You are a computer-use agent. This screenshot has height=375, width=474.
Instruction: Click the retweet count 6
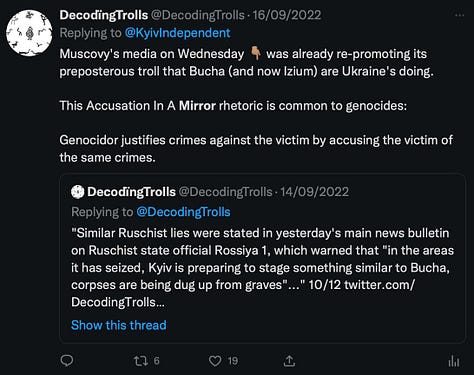(x=157, y=361)
